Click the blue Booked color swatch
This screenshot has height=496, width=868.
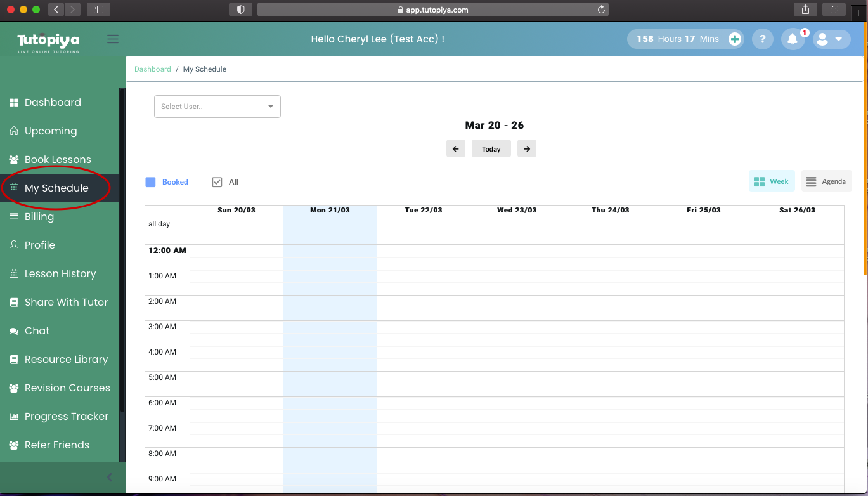point(151,182)
